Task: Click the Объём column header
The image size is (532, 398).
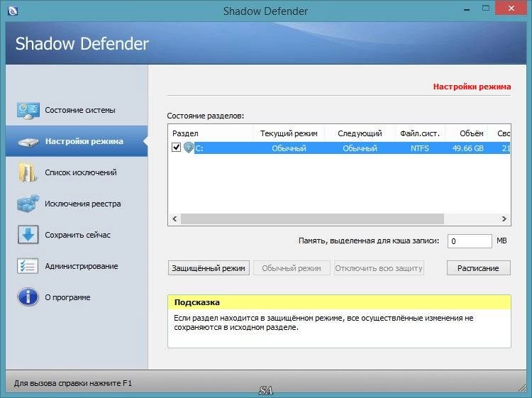Action: coord(467,133)
